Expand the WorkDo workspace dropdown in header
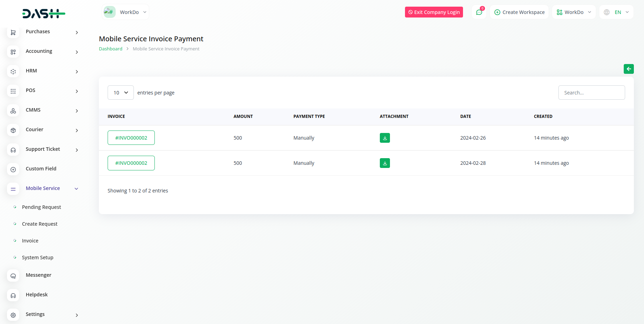 (x=574, y=12)
